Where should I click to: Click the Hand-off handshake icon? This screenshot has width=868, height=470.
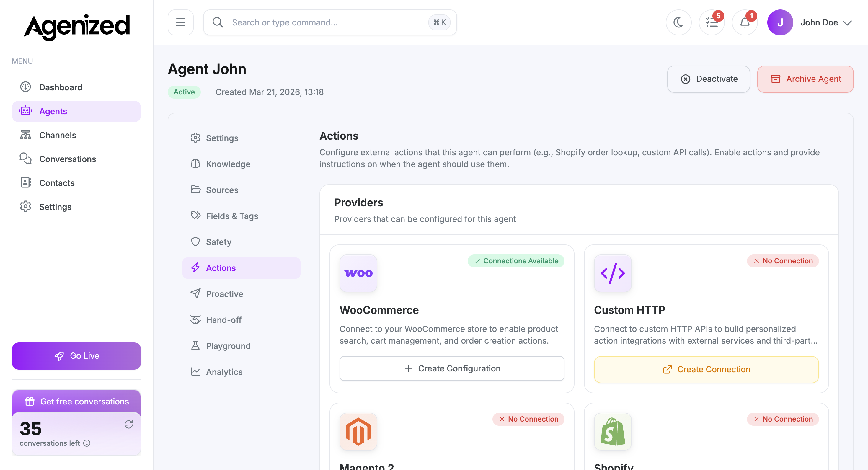[195, 319]
